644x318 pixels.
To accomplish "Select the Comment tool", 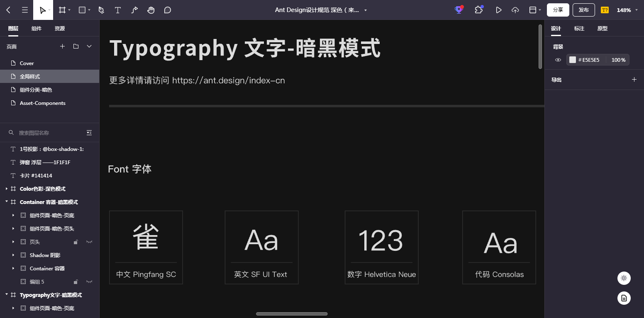I will click(168, 10).
